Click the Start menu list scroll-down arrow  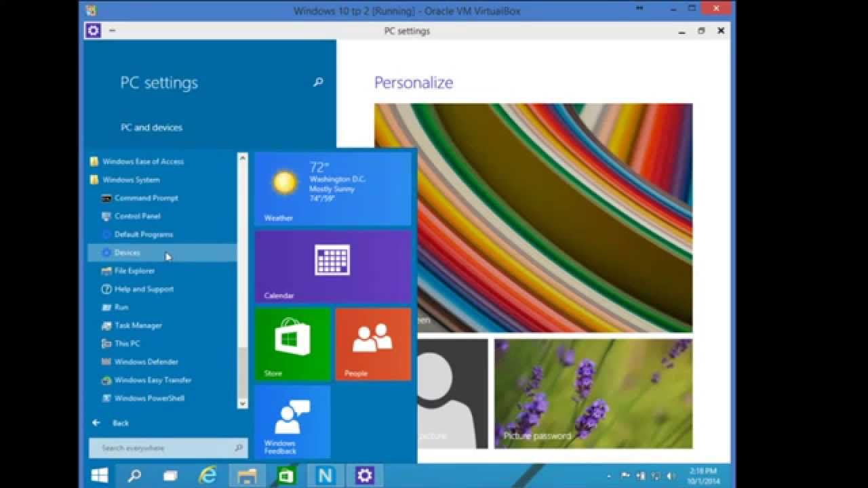click(243, 403)
